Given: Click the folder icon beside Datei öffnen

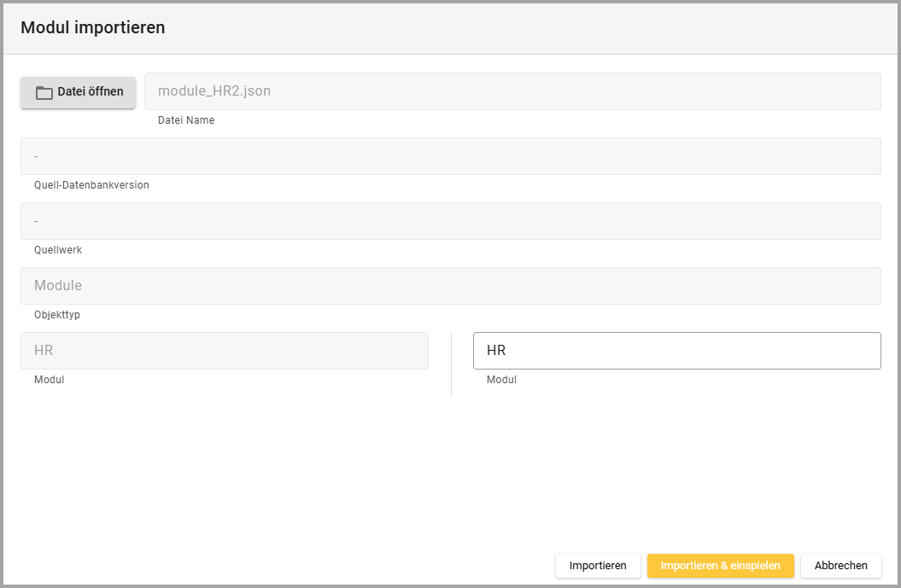Looking at the screenshot, I should tap(44, 92).
